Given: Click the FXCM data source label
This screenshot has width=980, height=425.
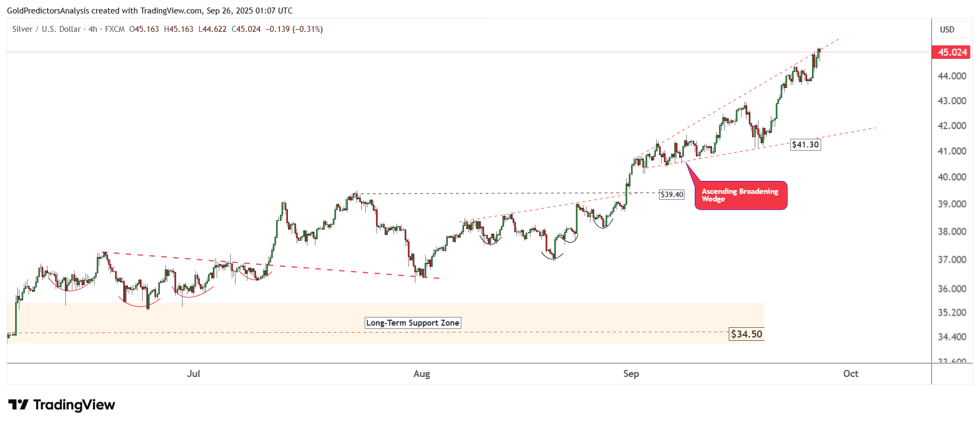Looking at the screenshot, I should 115,29.
